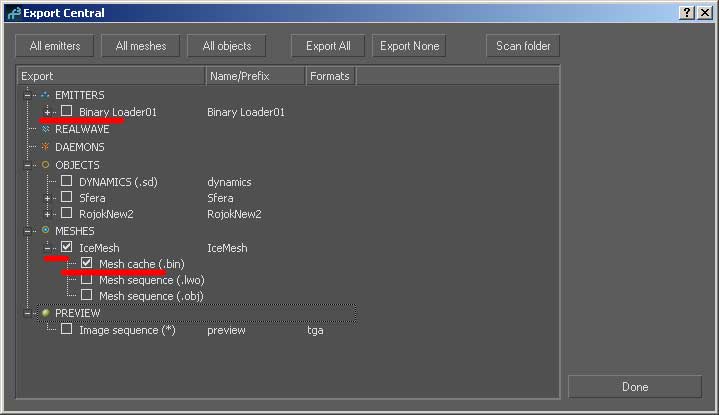Screen dimensions: 719x415
Task: Click the Export Central title bar icon
Action: click(x=12, y=13)
